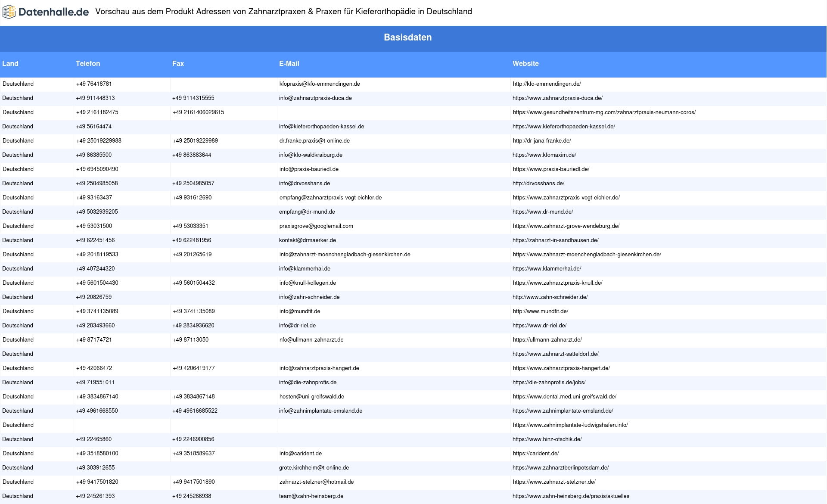Select email kontakt@drmaerker.de

[x=308, y=240]
